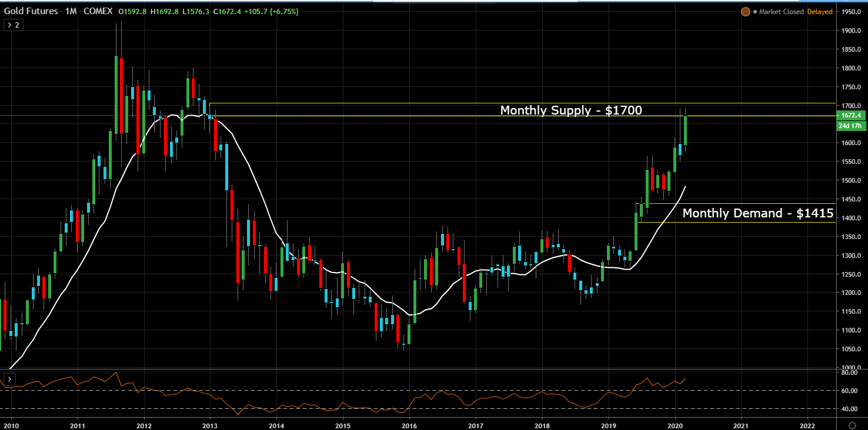Click the green 1672.4 price label
The width and height of the screenshot is (868, 430).
point(850,115)
